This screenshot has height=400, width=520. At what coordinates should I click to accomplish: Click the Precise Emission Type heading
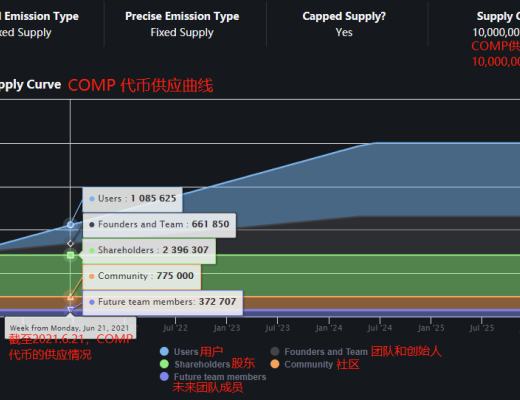pos(182,16)
